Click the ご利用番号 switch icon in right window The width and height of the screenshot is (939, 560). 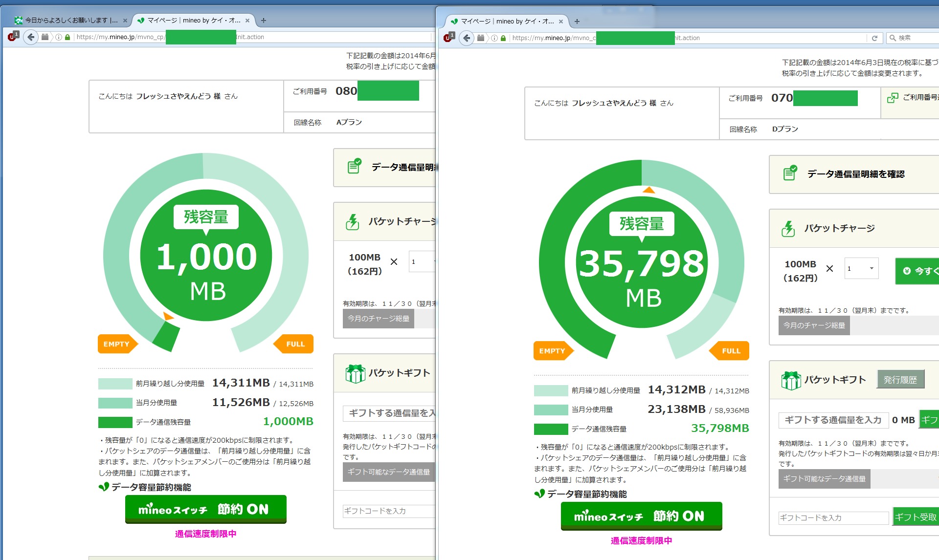pyautogui.click(x=893, y=98)
